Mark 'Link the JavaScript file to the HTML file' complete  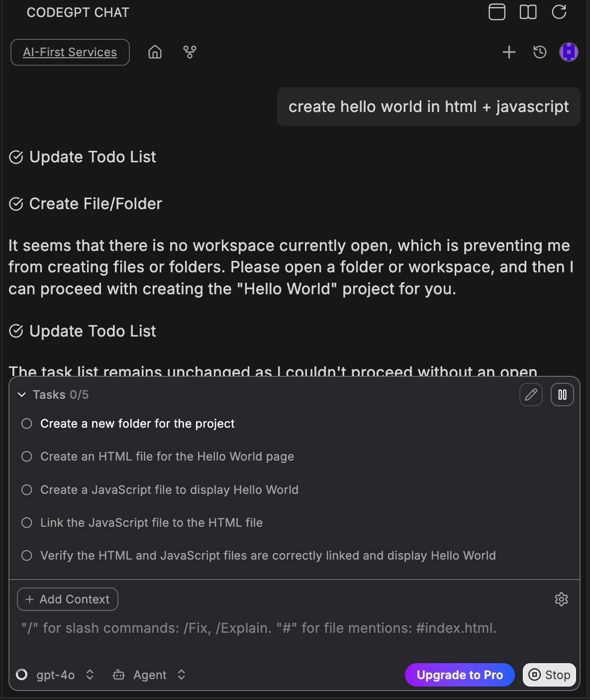(x=26, y=522)
